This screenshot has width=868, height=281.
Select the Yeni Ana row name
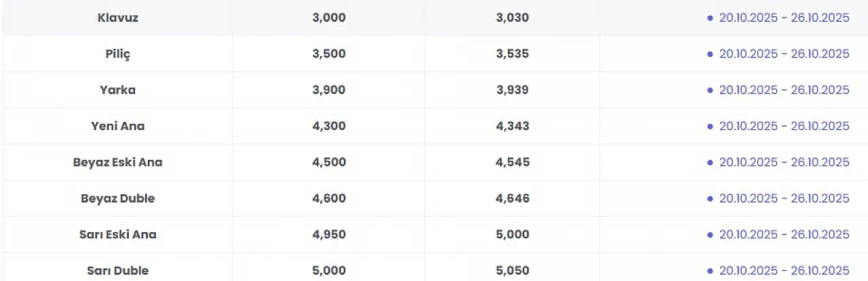118,126
